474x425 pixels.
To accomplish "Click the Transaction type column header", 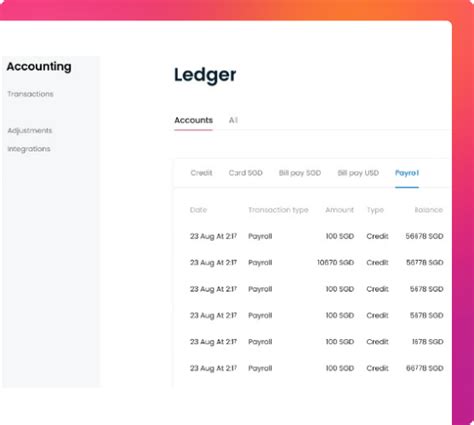I will point(278,210).
